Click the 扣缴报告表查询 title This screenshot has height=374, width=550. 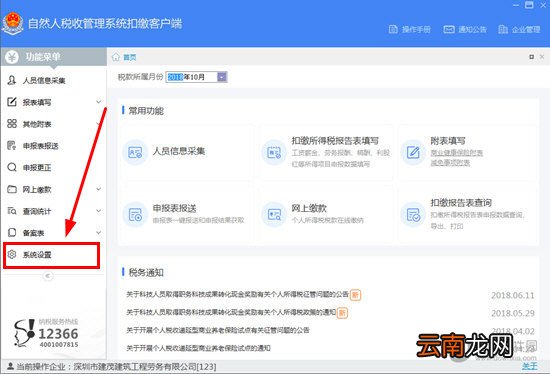pyautogui.click(x=461, y=202)
